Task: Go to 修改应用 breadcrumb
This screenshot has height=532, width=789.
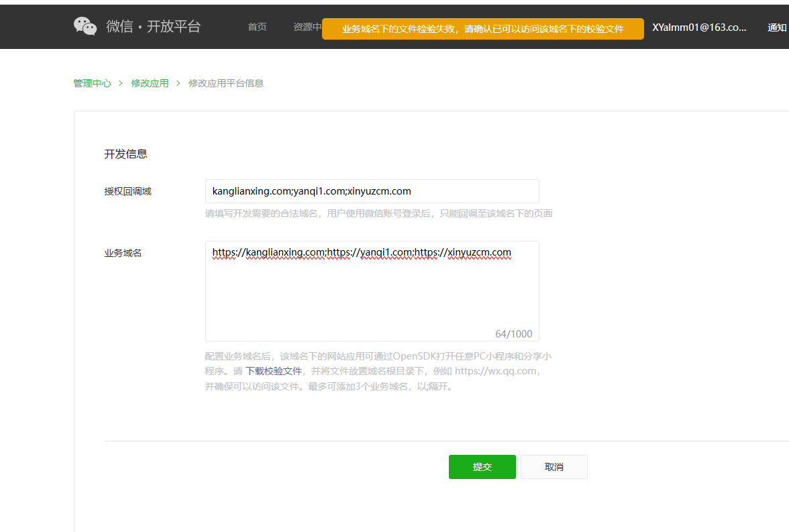Action: click(150, 83)
